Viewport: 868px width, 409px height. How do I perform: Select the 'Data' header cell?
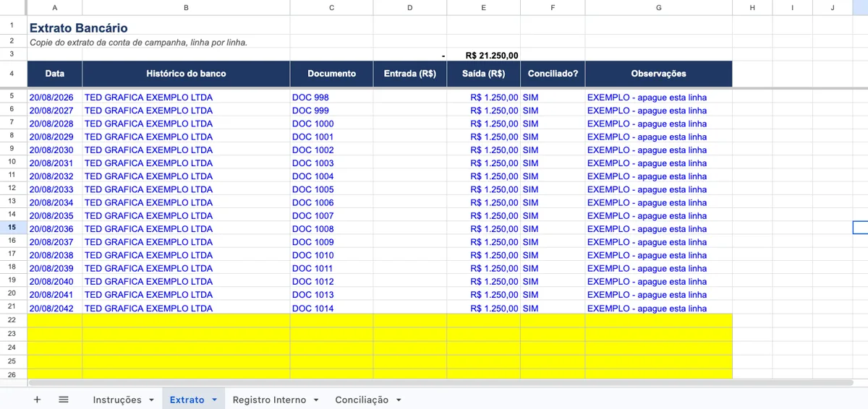pos(55,74)
